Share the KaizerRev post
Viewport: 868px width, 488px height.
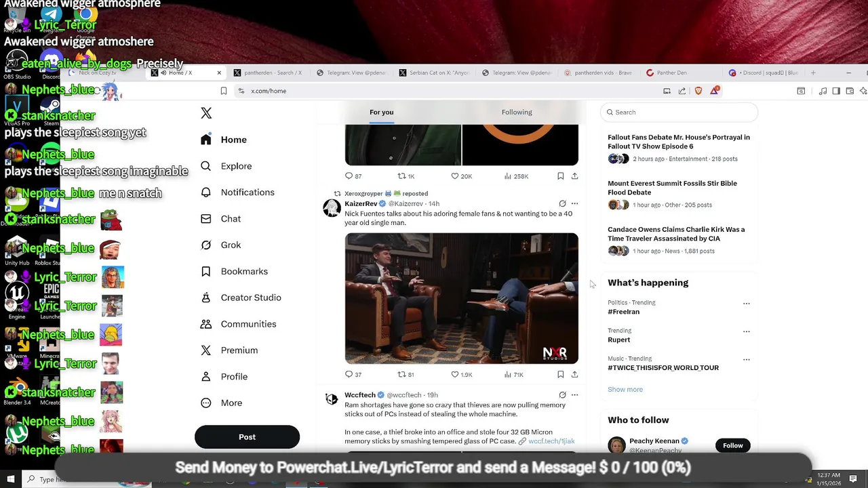[x=574, y=374]
